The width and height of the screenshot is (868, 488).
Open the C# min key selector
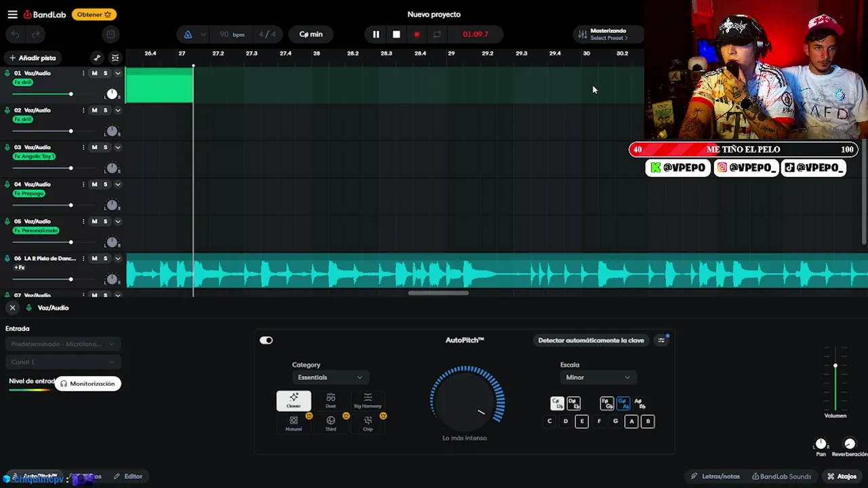coord(311,34)
